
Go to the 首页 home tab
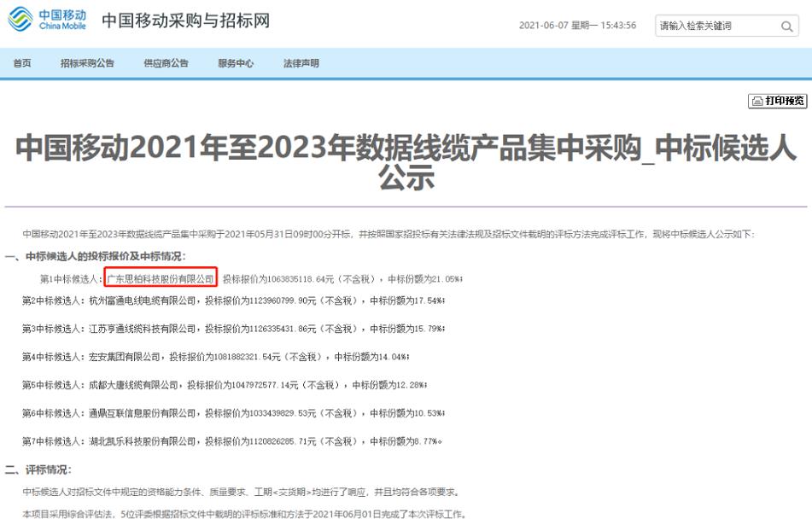click(x=22, y=63)
